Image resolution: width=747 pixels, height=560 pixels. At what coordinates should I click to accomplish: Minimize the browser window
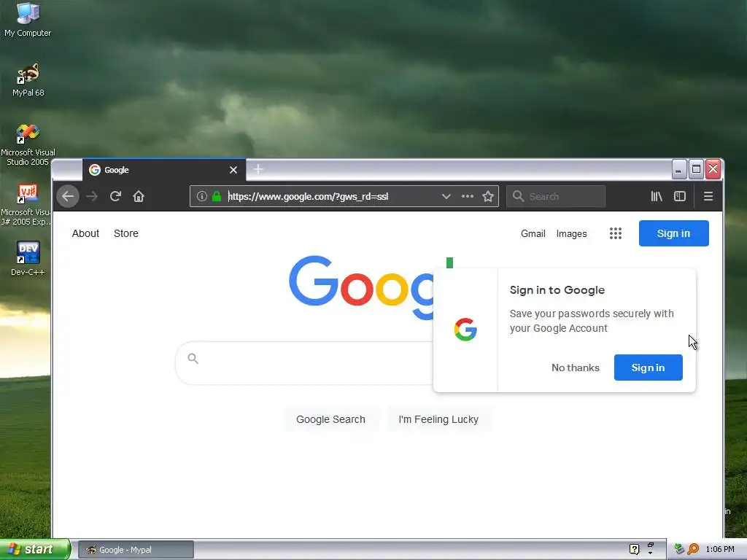click(679, 169)
